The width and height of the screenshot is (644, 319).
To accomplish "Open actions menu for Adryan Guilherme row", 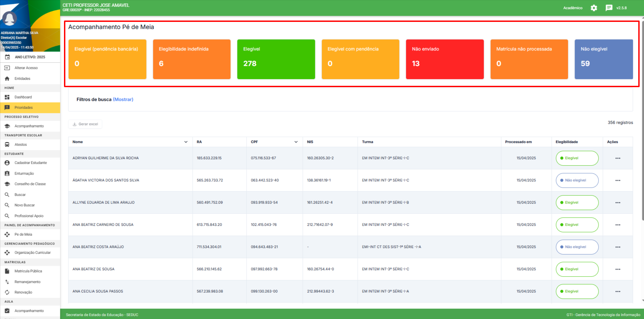I will point(618,158).
